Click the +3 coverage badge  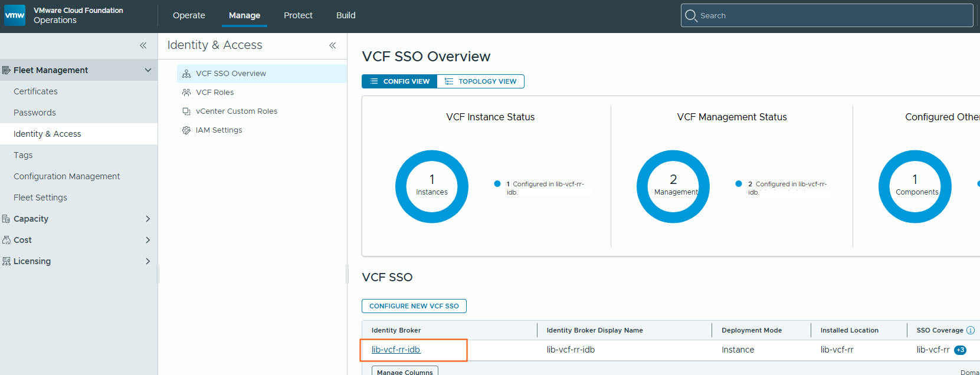[x=961, y=350]
